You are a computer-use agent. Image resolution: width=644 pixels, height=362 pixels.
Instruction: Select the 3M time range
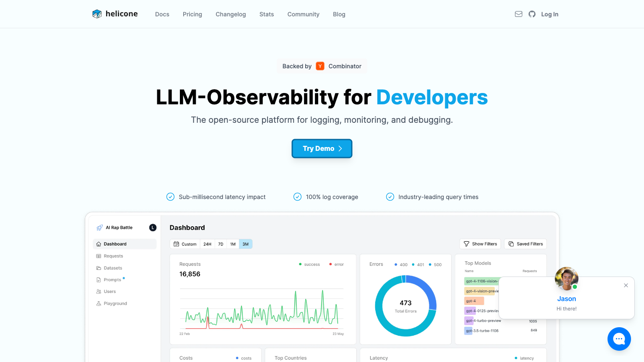[246, 244]
